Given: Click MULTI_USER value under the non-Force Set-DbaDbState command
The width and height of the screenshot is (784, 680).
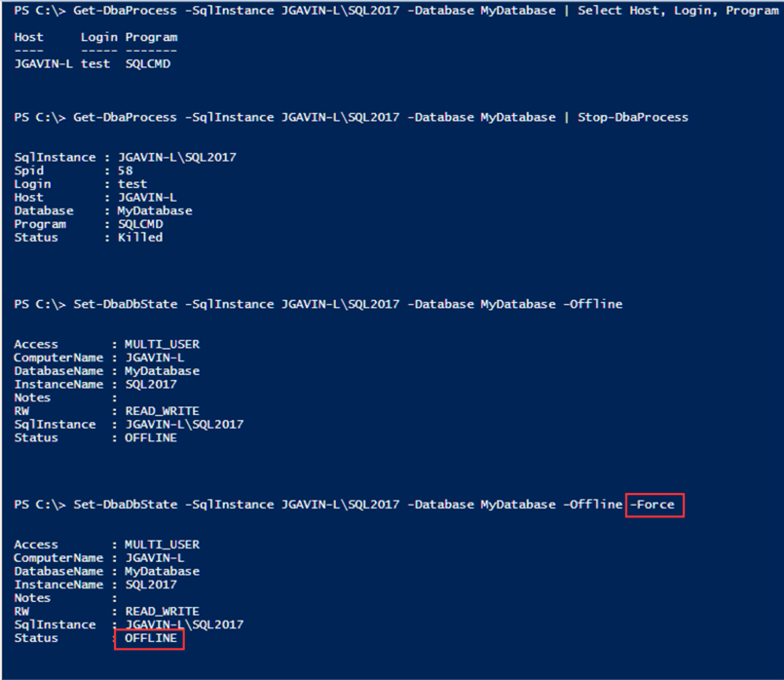Looking at the screenshot, I should [162, 345].
